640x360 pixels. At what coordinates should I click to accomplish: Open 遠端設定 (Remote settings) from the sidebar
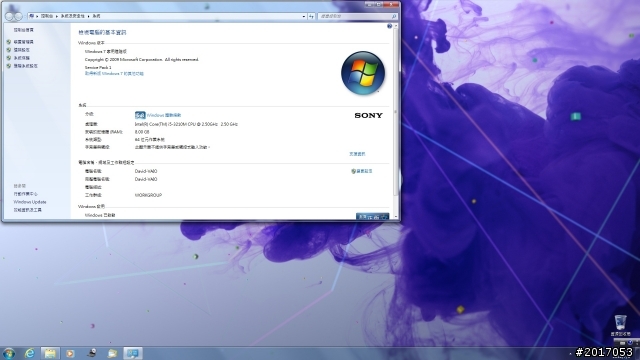[22, 50]
